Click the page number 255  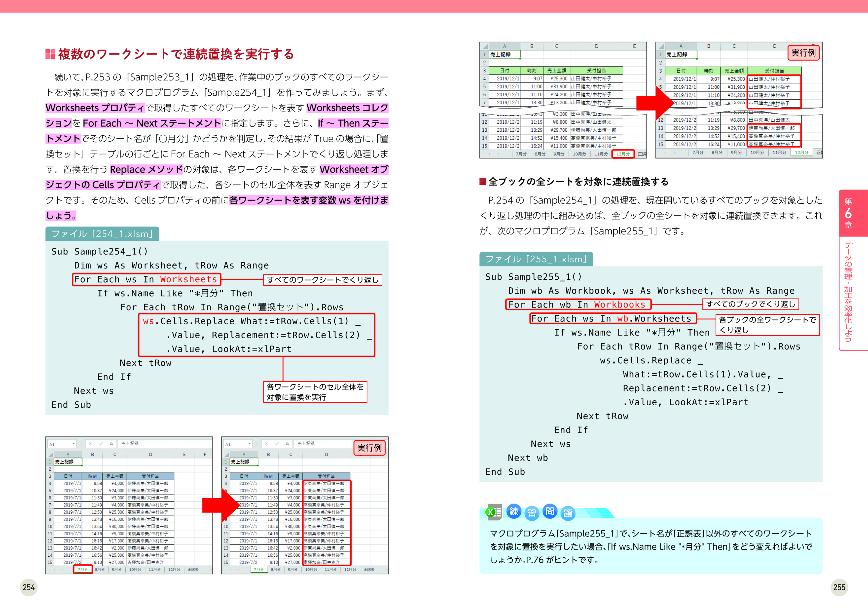click(x=839, y=587)
